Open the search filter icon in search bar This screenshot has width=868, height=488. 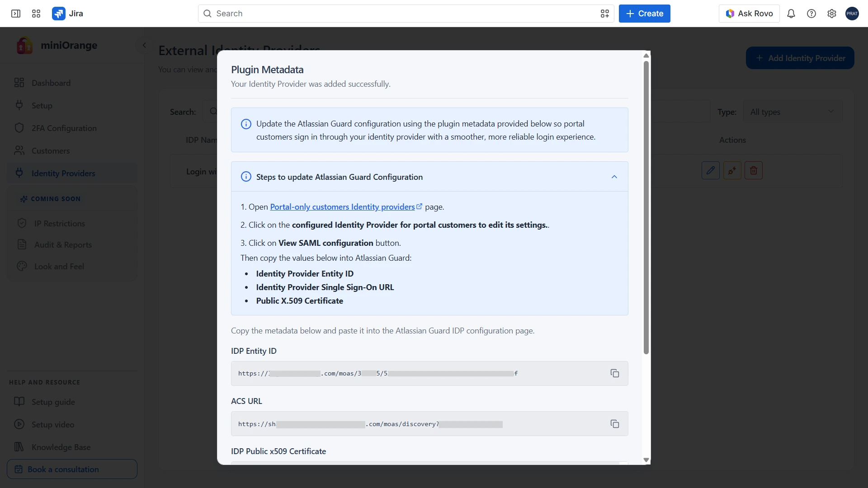(x=605, y=14)
